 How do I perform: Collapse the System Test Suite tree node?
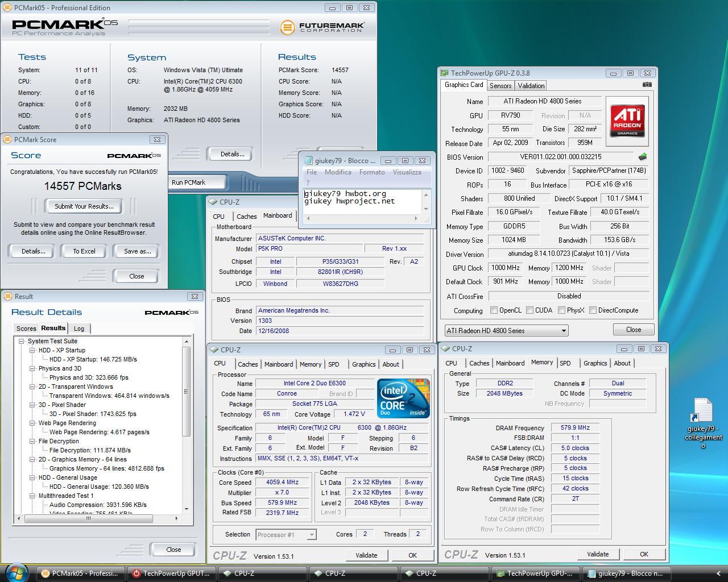(22, 341)
